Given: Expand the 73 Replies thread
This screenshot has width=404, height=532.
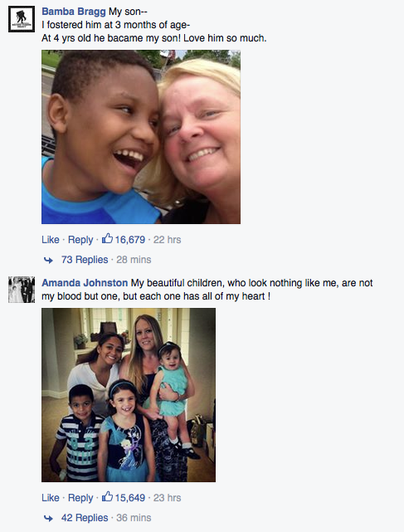Looking at the screenshot, I should (85, 260).
